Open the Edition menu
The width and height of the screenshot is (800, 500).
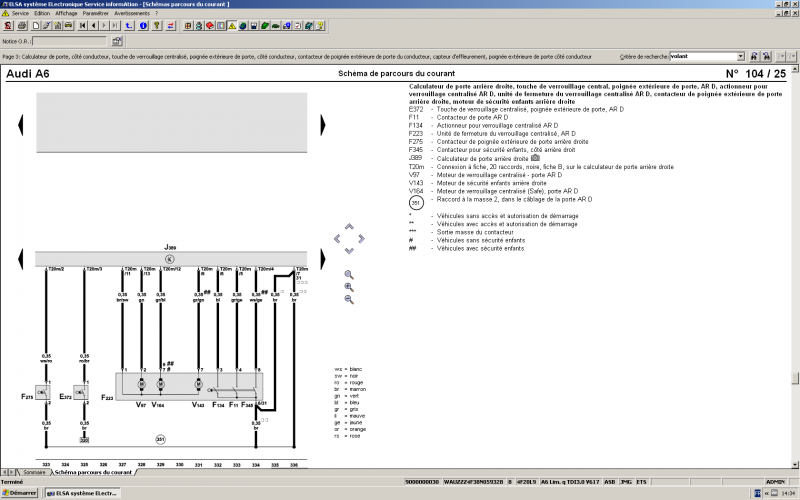42,13
